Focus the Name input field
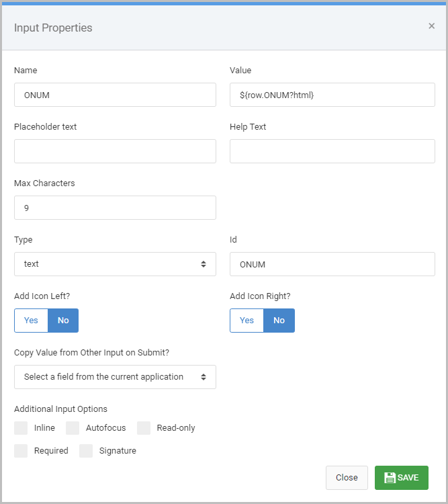The height and width of the screenshot is (504, 448). tap(115, 95)
